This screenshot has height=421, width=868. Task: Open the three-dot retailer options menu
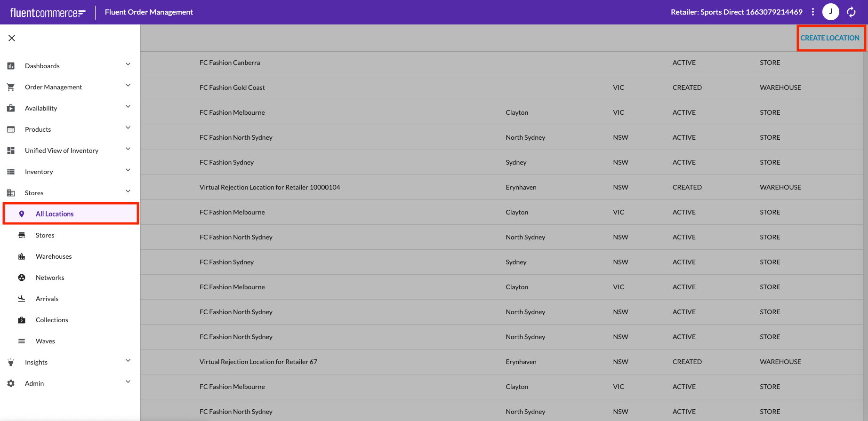click(x=813, y=12)
